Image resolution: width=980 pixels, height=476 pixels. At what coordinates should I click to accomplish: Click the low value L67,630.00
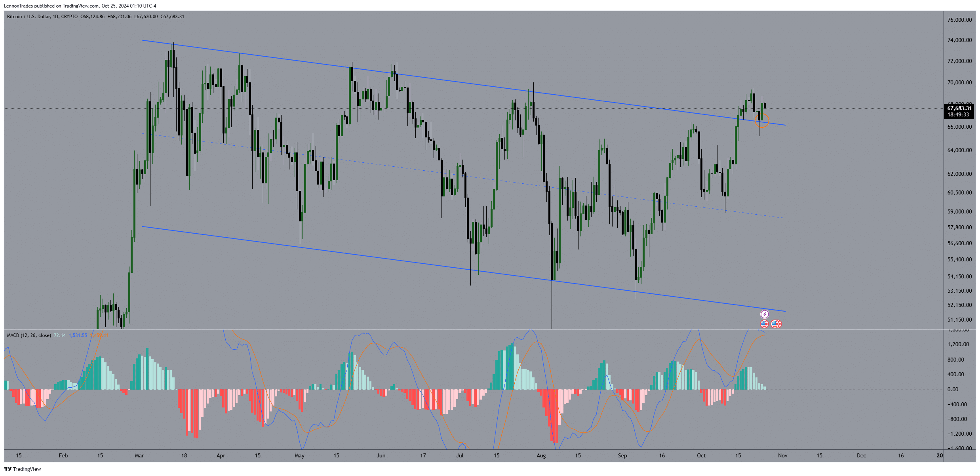pyautogui.click(x=146, y=17)
